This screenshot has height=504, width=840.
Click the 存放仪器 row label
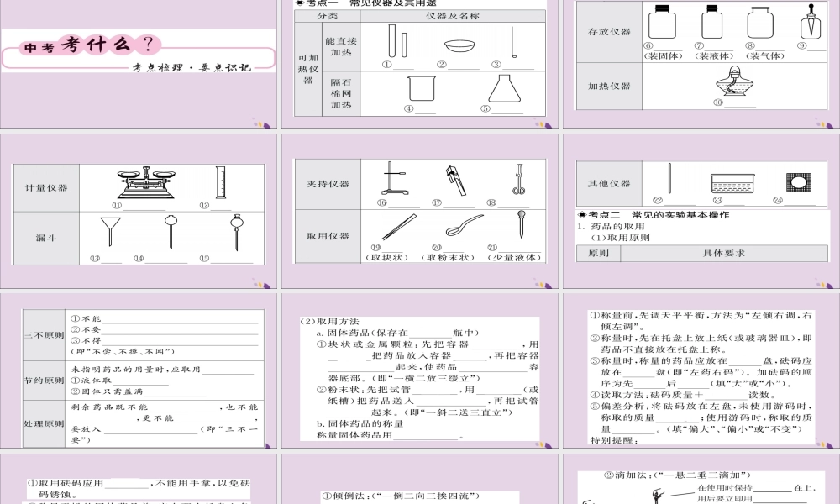tap(609, 32)
